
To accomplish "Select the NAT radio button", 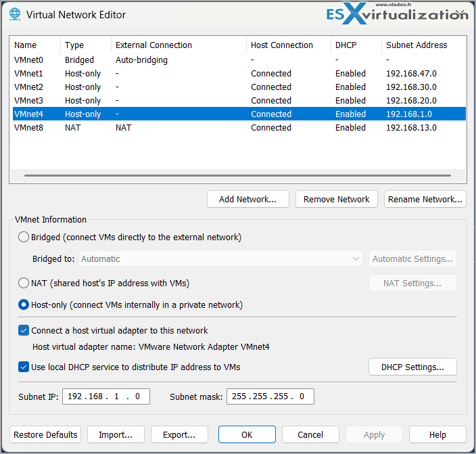I will pos(24,283).
